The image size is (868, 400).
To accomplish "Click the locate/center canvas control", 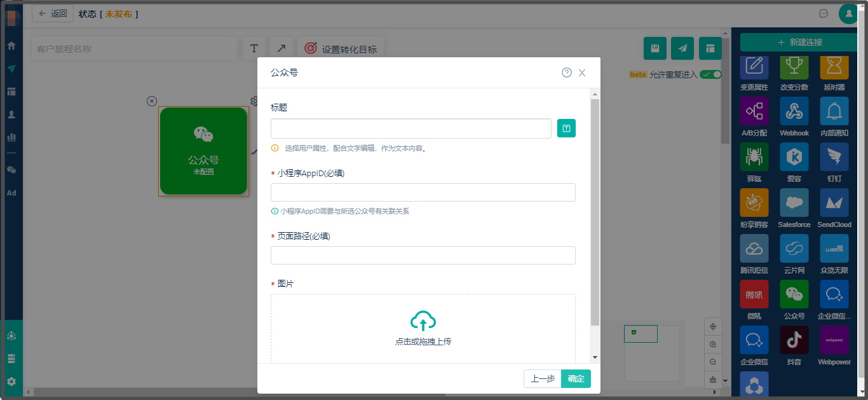I will 713,326.
